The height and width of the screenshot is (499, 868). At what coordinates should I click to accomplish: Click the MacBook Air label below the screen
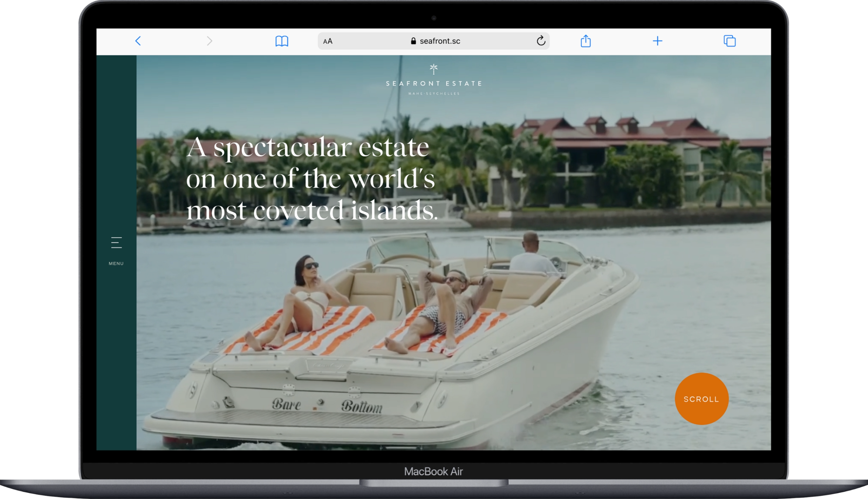point(433,472)
